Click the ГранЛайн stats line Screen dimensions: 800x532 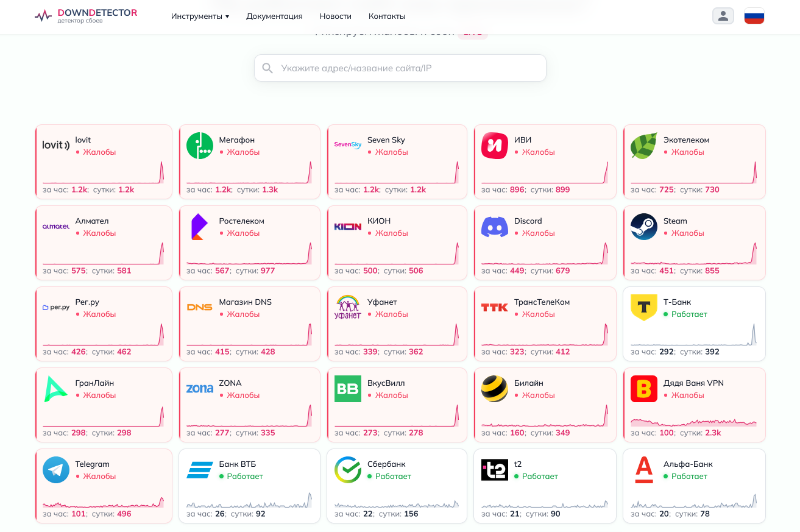point(87,433)
